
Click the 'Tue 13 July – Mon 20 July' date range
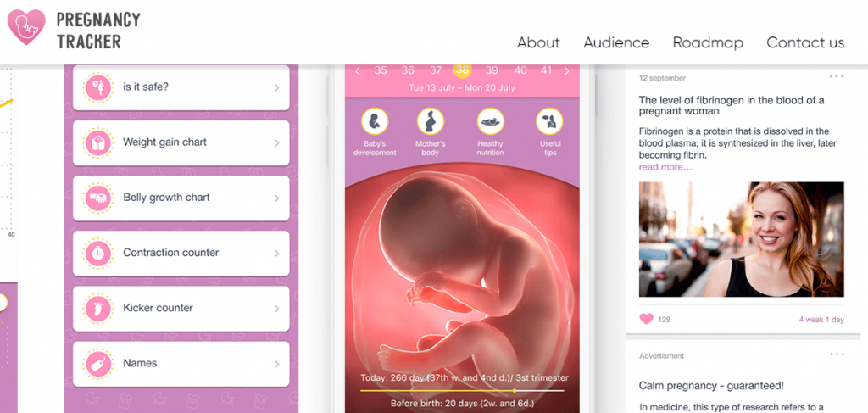pyautogui.click(x=462, y=88)
